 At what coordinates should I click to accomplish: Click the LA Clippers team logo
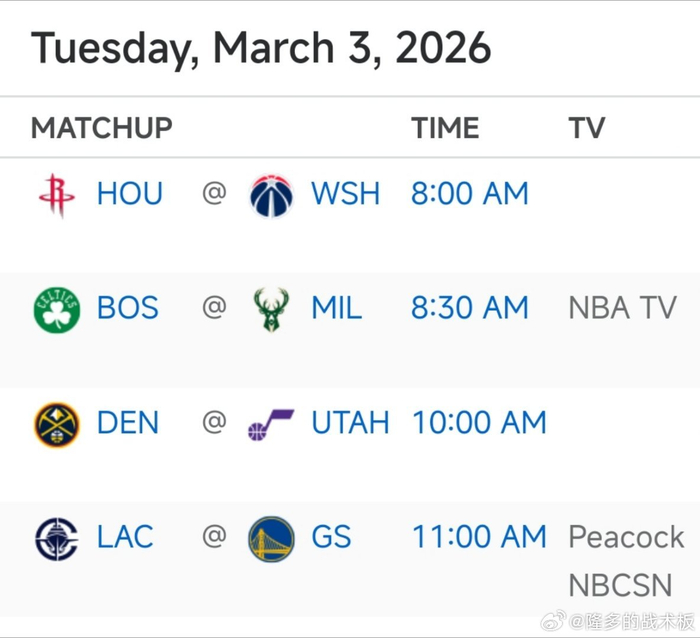click(x=57, y=539)
